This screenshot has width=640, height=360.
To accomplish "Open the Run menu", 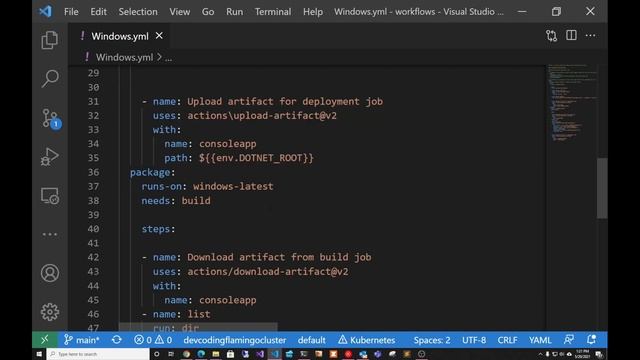I will coord(234,11).
